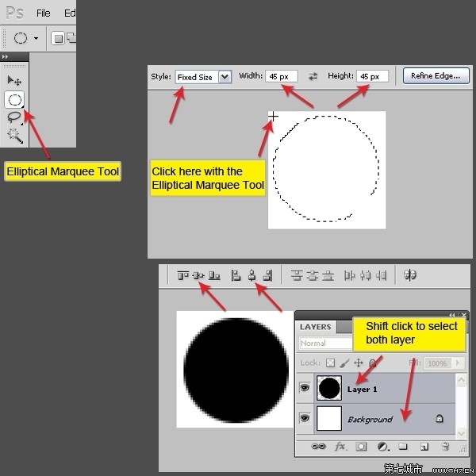
Task: Select the Move tool
Action: [14, 80]
